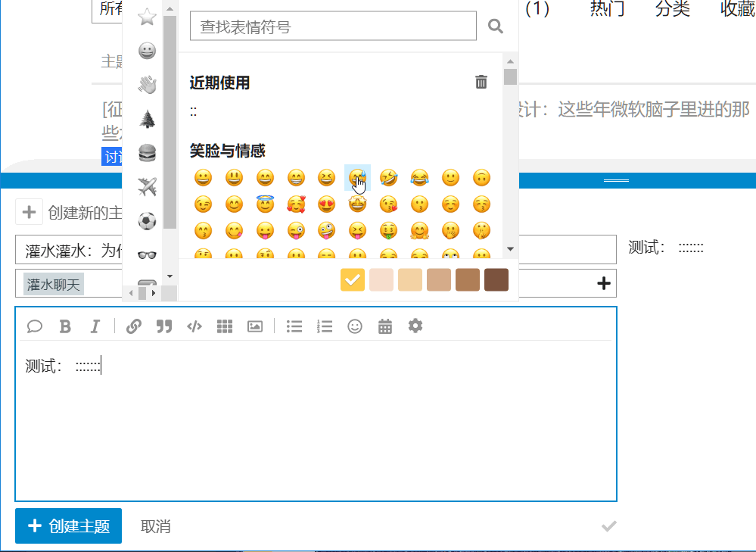This screenshot has height=552, width=756.
Task: Clear recent emojis with trash icon
Action: pos(481,83)
